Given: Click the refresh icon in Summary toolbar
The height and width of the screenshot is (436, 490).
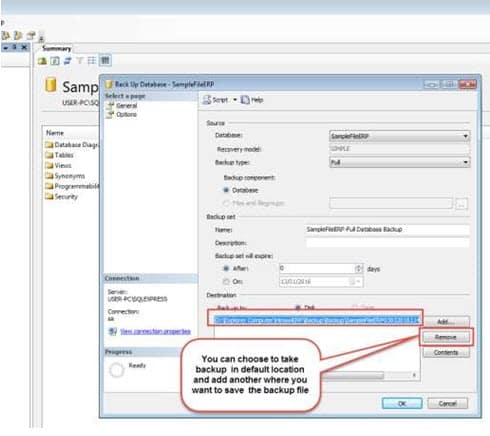Looking at the screenshot, I should [68, 61].
